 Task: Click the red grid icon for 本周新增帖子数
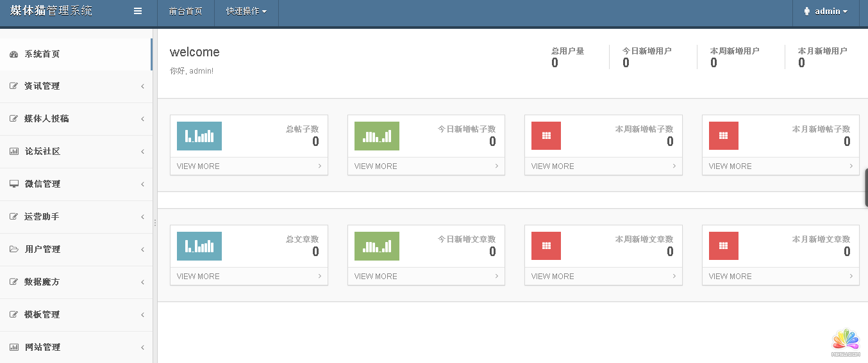[546, 136]
